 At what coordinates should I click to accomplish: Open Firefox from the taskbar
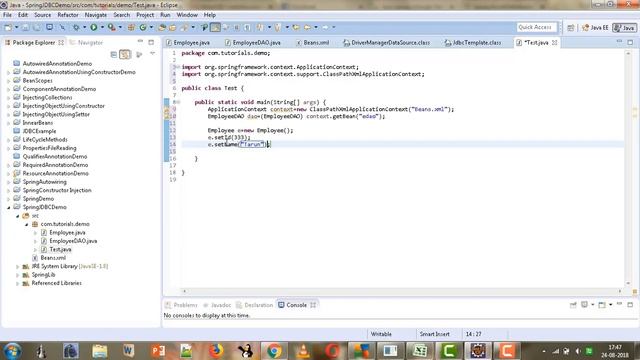point(216,351)
